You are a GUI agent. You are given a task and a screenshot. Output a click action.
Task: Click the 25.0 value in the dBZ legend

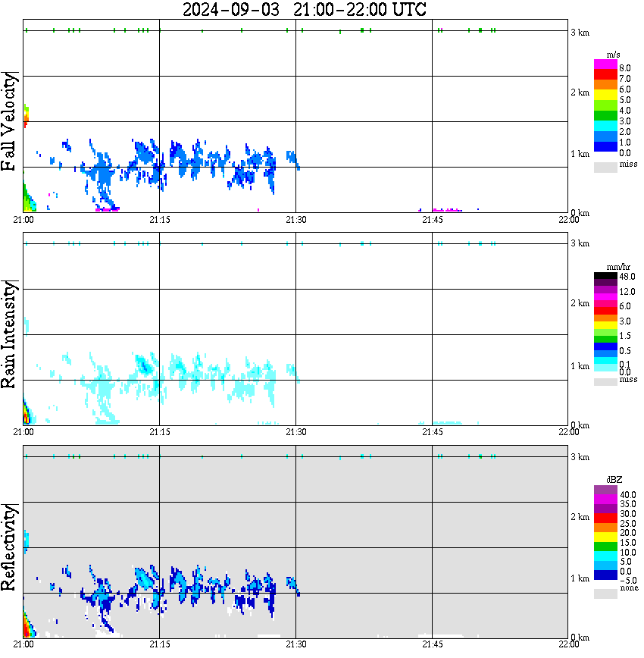[x=628, y=523]
